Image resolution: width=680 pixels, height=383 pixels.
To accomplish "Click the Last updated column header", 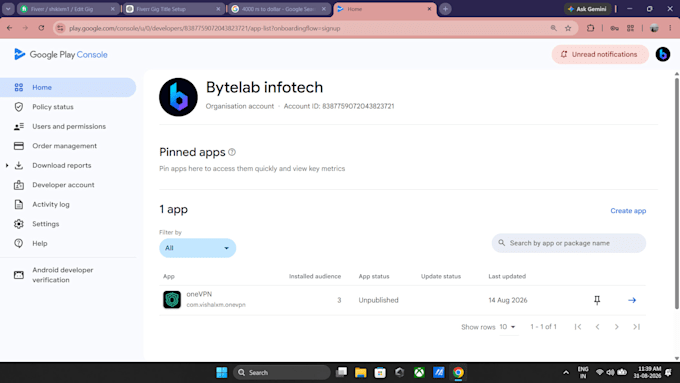I will click(x=507, y=276).
